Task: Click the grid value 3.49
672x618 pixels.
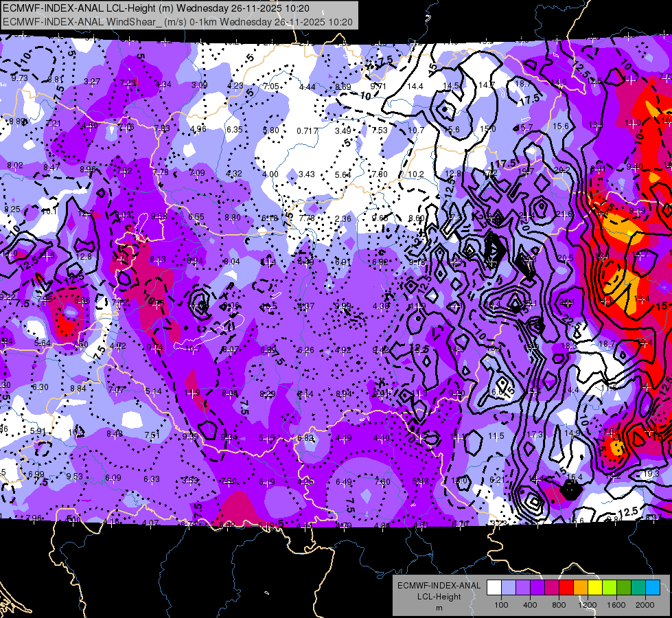Action: coord(343,130)
